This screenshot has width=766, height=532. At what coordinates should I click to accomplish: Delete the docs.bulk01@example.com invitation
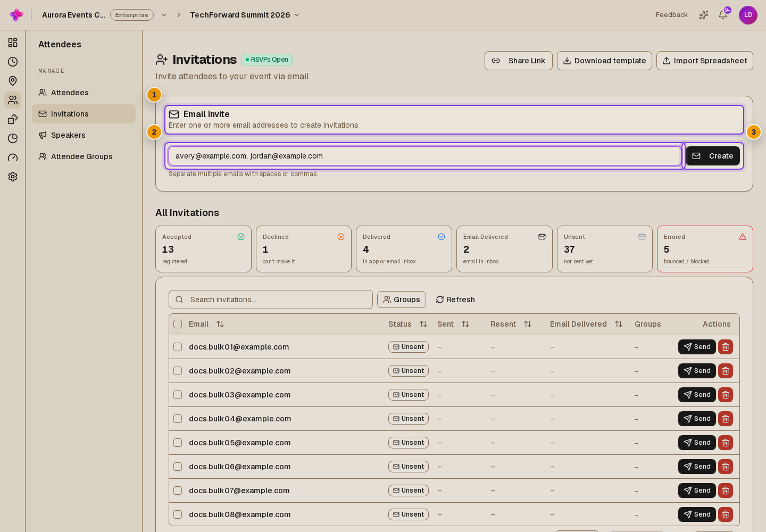726,347
